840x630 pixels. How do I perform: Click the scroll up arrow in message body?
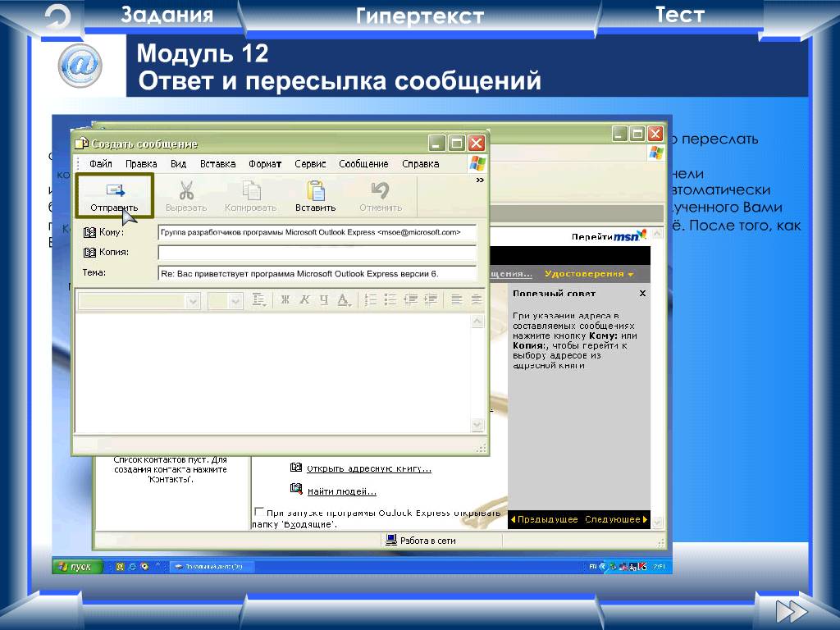(477, 322)
